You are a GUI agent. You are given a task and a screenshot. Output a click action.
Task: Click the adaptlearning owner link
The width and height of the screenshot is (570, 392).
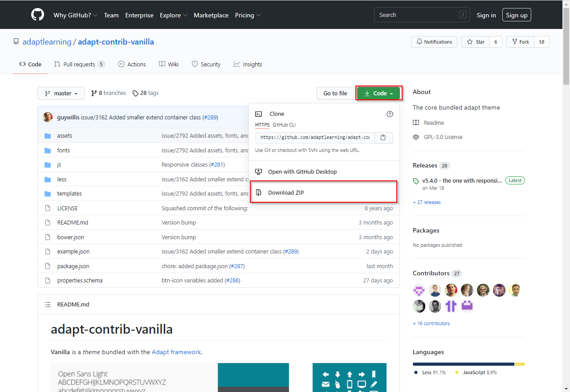47,42
